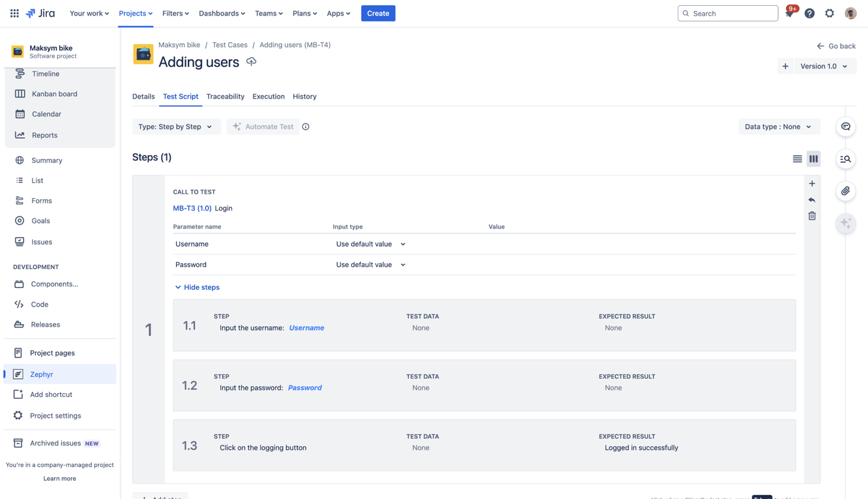Image resolution: width=868 pixels, height=499 pixels.
Task: Click the Jira logo
Action: tap(40, 13)
